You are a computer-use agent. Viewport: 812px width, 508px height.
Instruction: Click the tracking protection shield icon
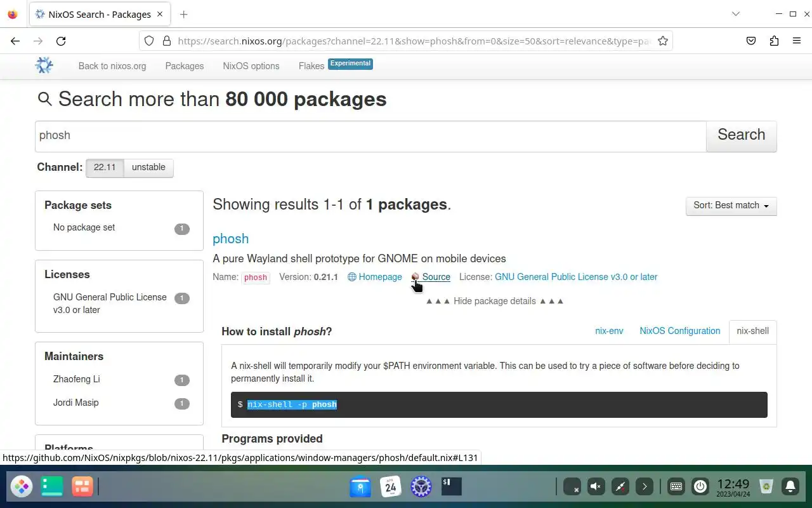pyautogui.click(x=149, y=41)
